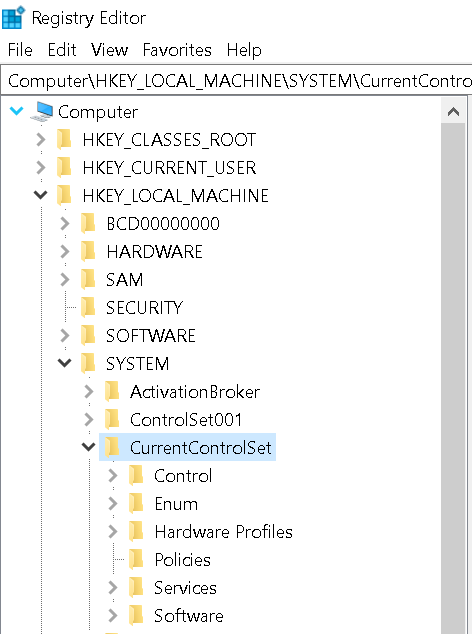
Task: Expand the HKEY_CURRENT_USER hive
Action: (x=41, y=167)
